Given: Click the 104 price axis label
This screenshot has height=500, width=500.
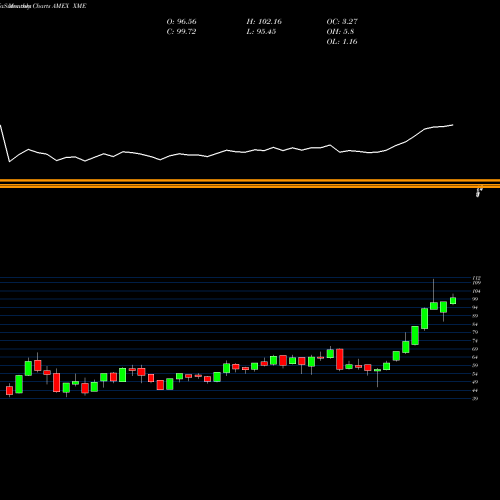Looking at the screenshot, I should [x=476, y=291].
